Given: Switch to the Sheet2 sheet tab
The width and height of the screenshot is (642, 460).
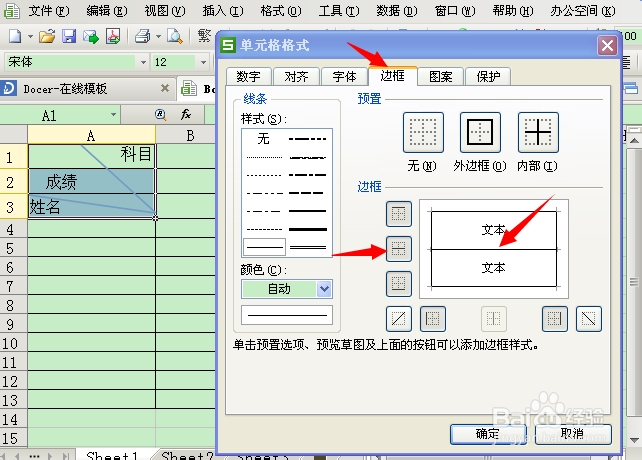Looking at the screenshot, I should tap(188, 455).
